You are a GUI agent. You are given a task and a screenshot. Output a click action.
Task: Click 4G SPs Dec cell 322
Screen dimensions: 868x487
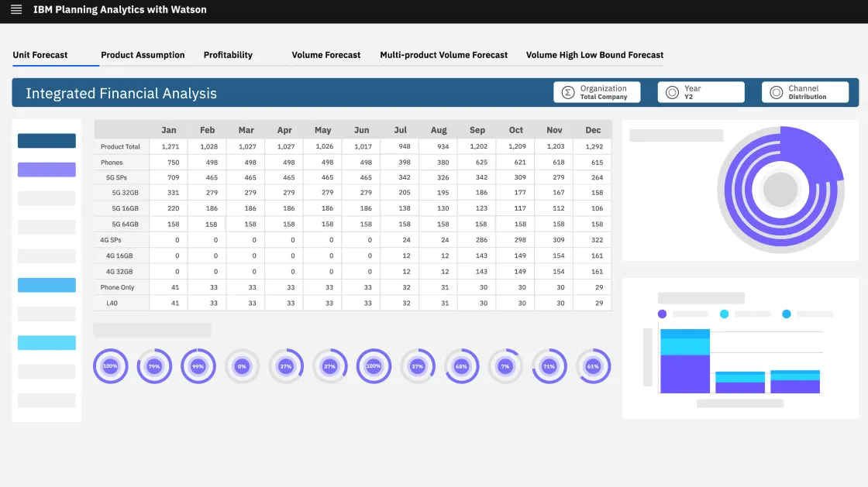tap(593, 240)
